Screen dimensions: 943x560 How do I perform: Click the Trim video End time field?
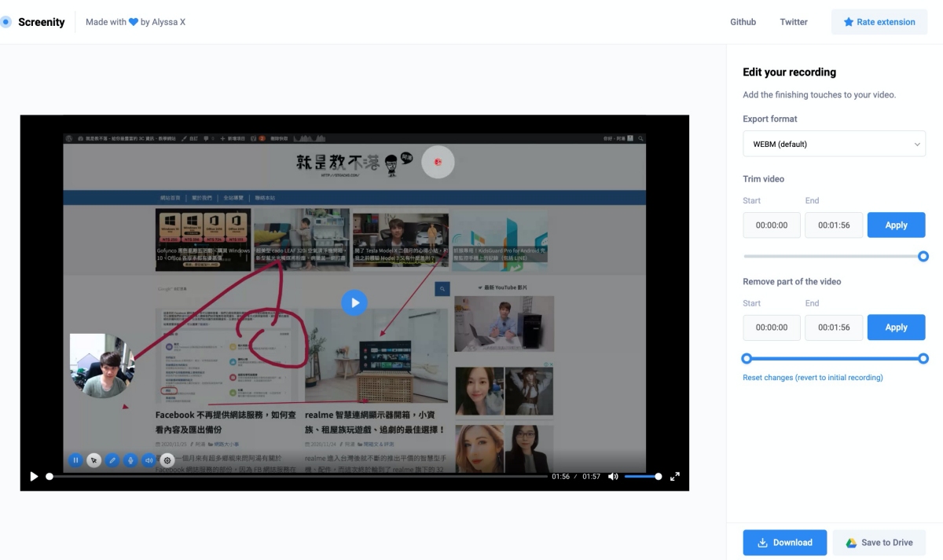pos(833,225)
